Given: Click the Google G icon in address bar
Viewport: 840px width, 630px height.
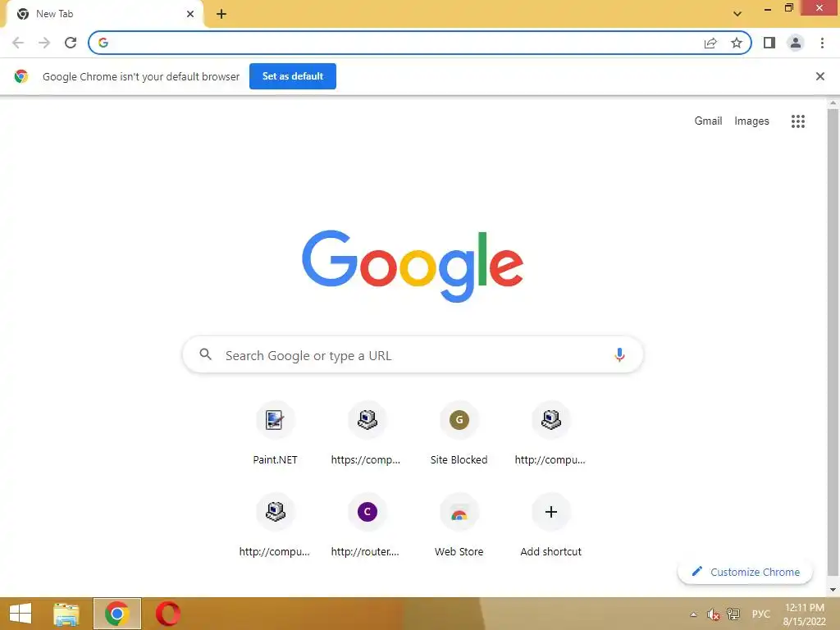Looking at the screenshot, I should point(103,43).
